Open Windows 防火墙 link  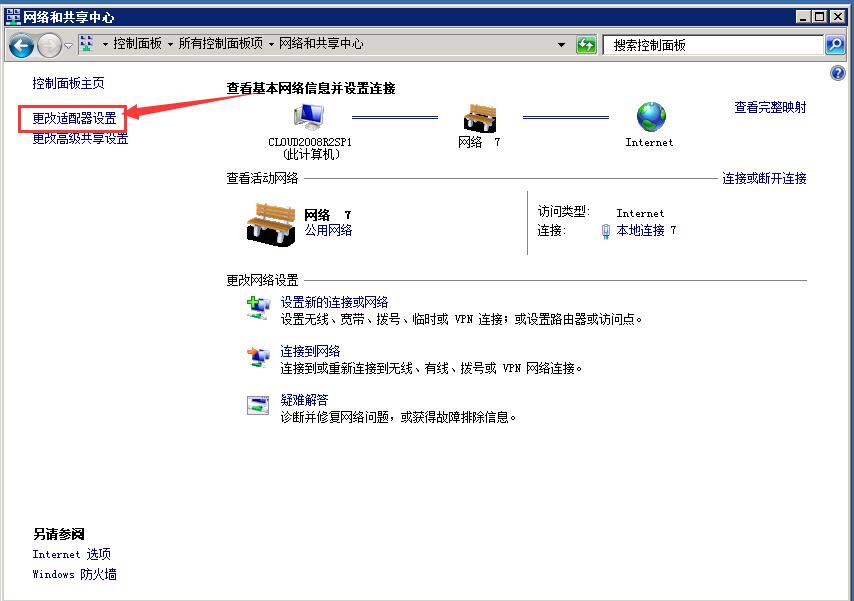(74, 574)
